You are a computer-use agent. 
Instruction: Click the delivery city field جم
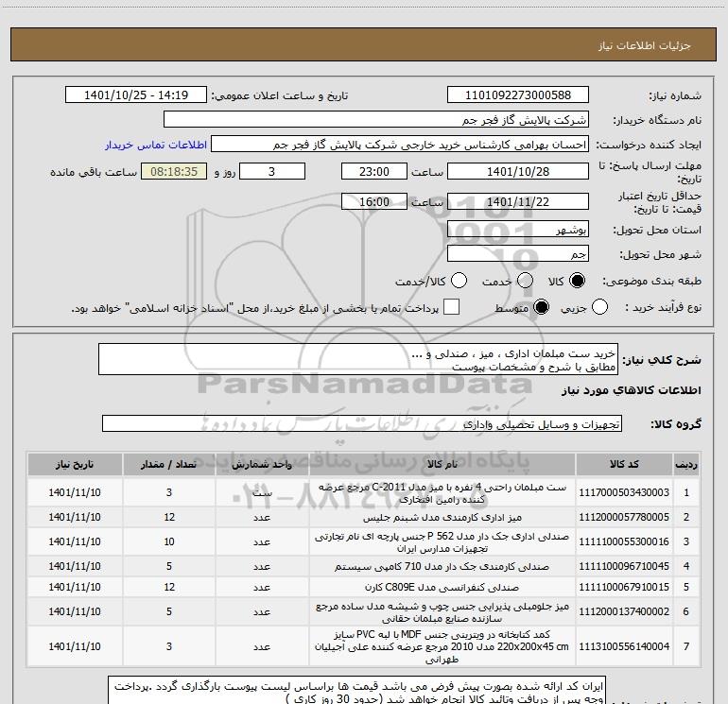(x=518, y=254)
